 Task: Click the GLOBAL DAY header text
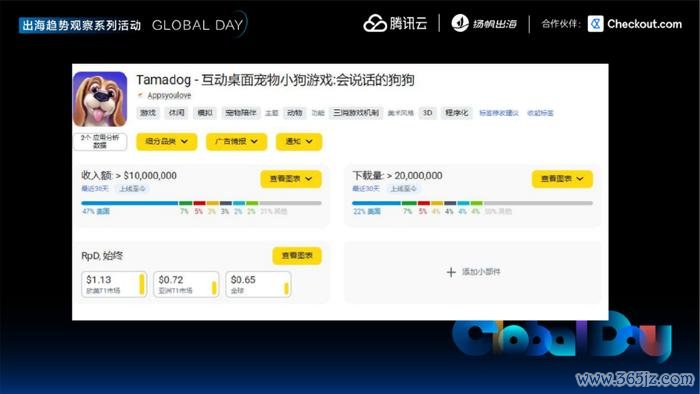tap(198, 25)
